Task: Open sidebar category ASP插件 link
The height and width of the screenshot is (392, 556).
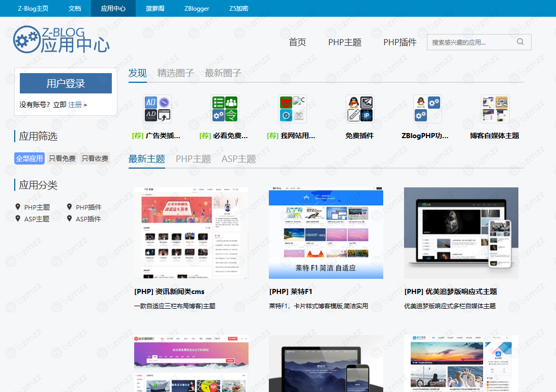Action: click(88, 219)
